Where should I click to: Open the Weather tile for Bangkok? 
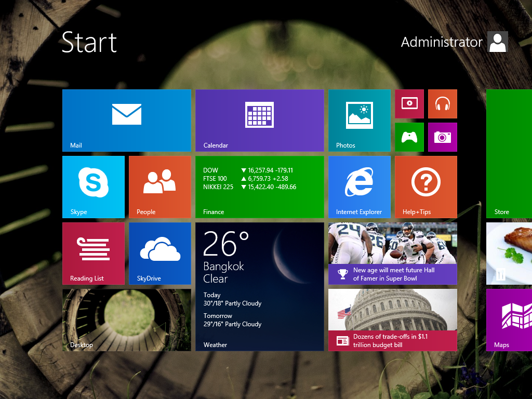260,287
